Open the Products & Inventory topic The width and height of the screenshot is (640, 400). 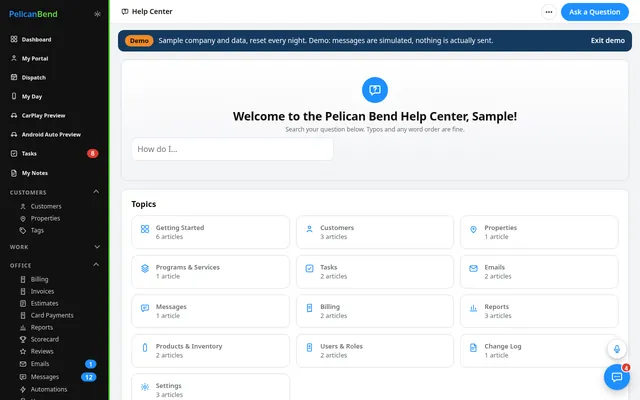(210, 351)
